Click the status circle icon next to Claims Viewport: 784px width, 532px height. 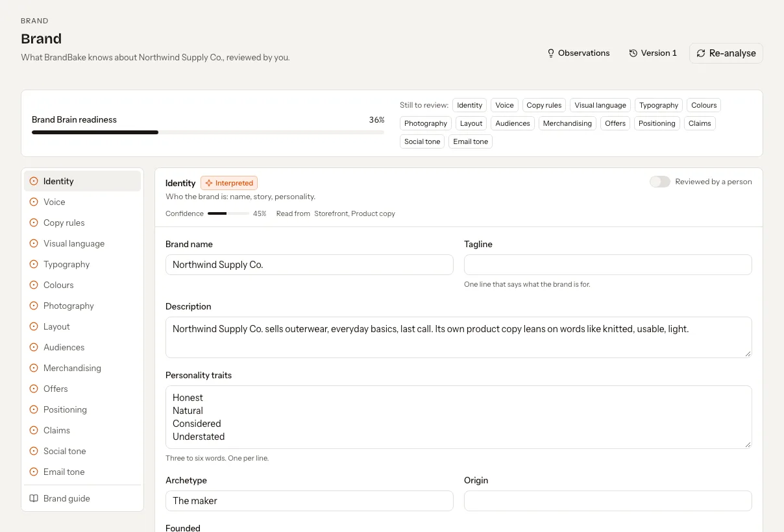point(34,430)
